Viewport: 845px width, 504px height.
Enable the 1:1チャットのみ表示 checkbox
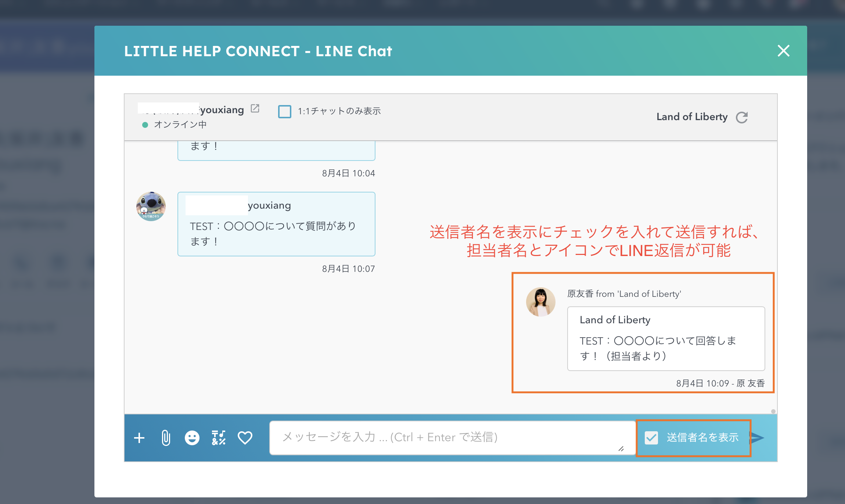tap(285, 111)
